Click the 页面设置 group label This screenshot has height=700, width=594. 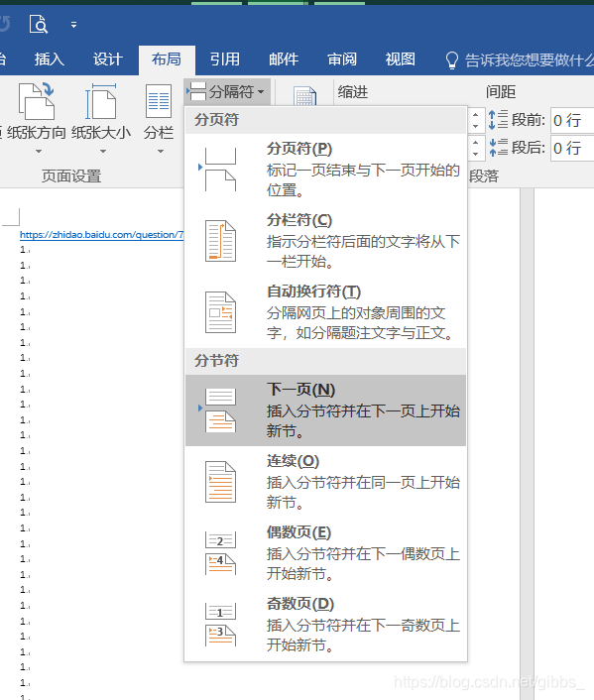tap(71, 175)
